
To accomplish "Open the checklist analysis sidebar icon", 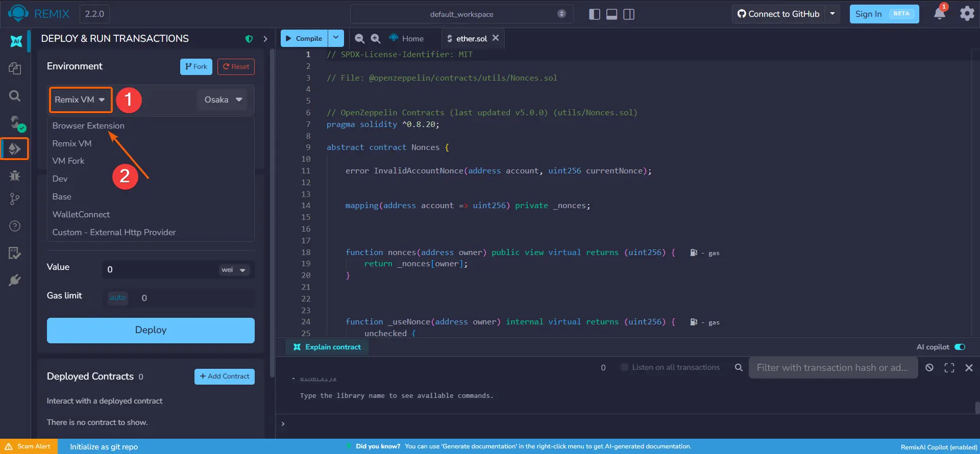I will click(x=15, y=253).
